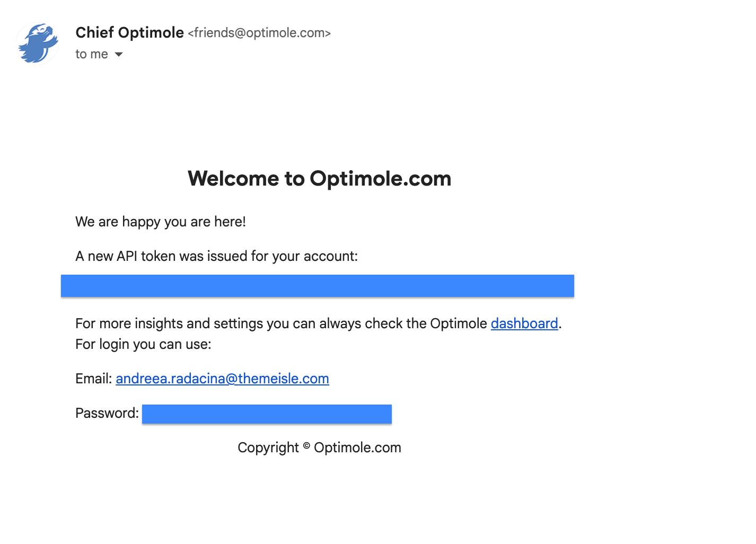Click the "Welcome to Optimole.com" heading

tap(319, 179)
